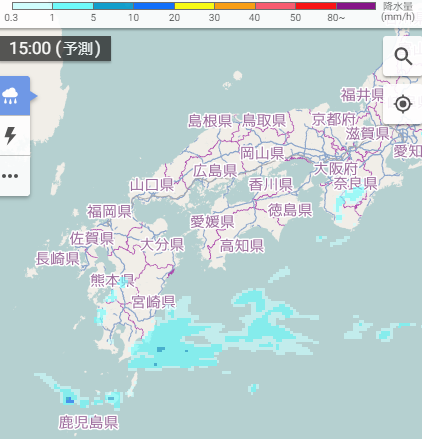422x439 pixels.
Task: Select the 島根県 prefecture label
Action: (210, 121)
